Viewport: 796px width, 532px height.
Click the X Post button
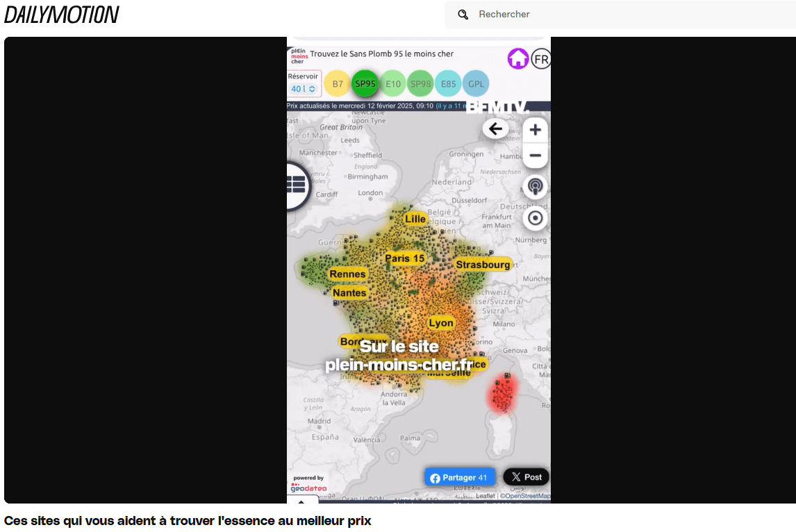point(526,477)
